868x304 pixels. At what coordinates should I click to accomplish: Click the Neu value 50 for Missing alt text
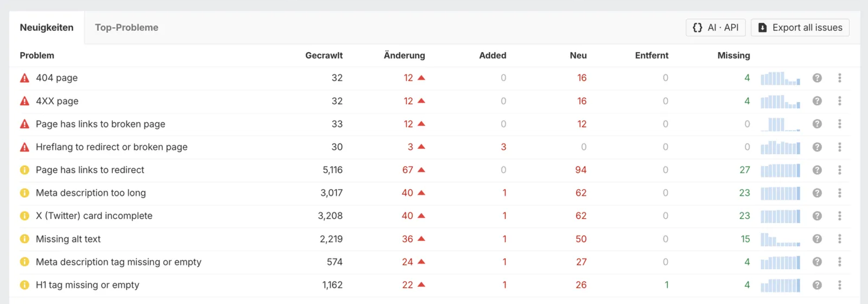581,239
